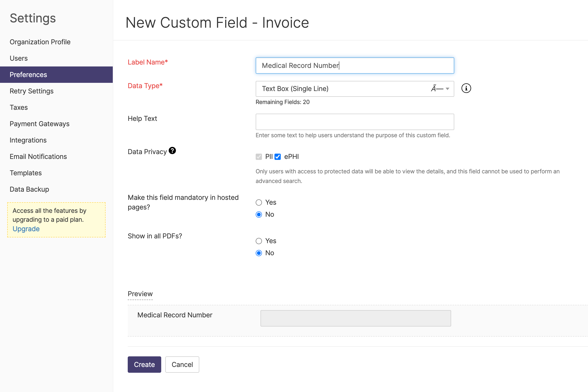Open the Data Backup section
Viewport: 588px width, 392px height.
29,189
